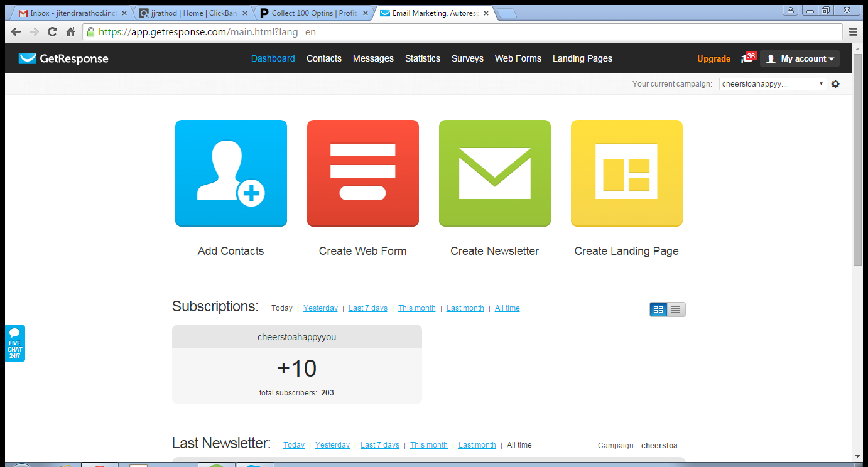Click browser forward arrow

point(35,32)
